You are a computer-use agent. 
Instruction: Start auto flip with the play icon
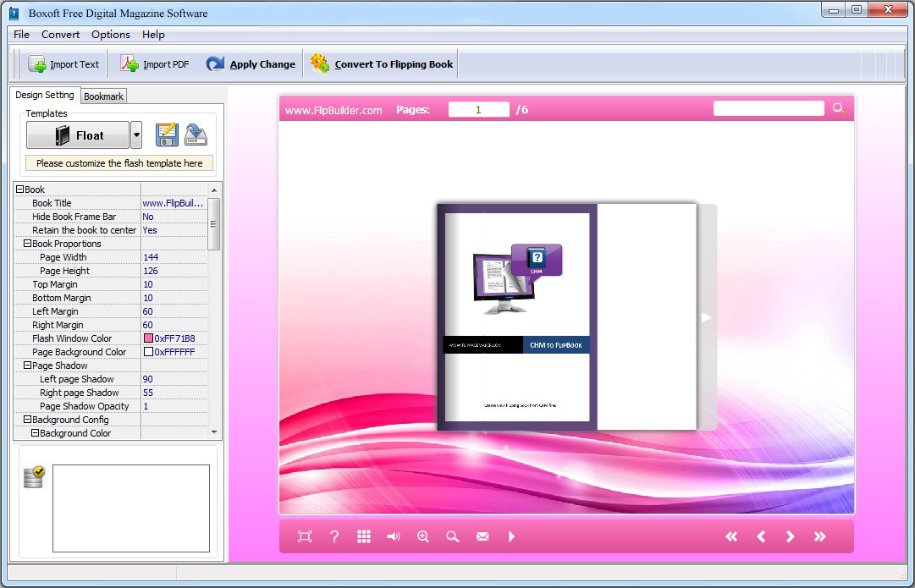coord(512,536)
